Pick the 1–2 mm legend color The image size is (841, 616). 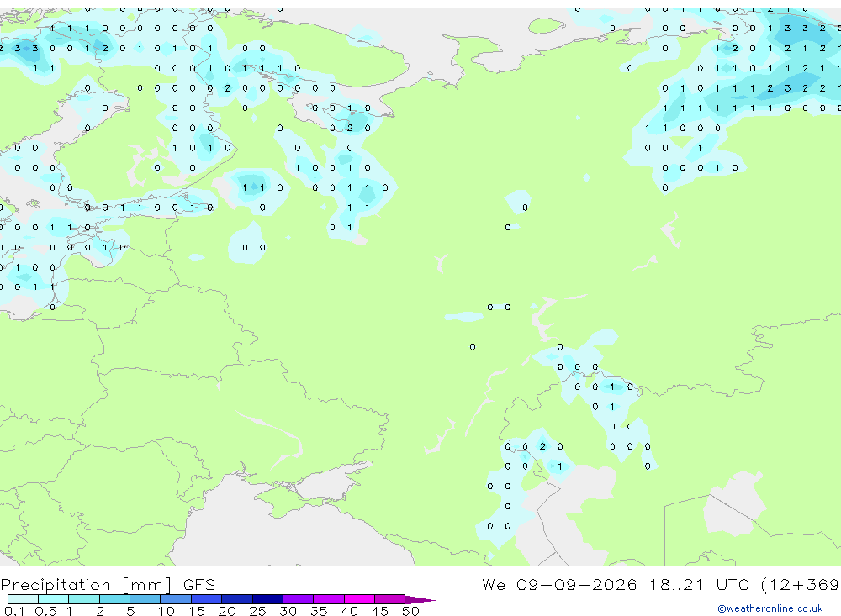[84, 599]
